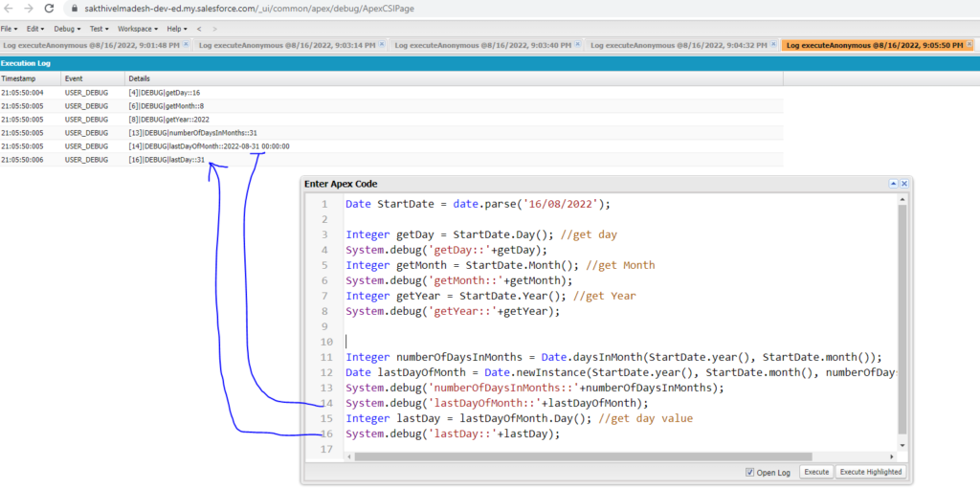Screen dimensions: 980x489
Task: Click the Execution Log panel title
Action: 26,63
